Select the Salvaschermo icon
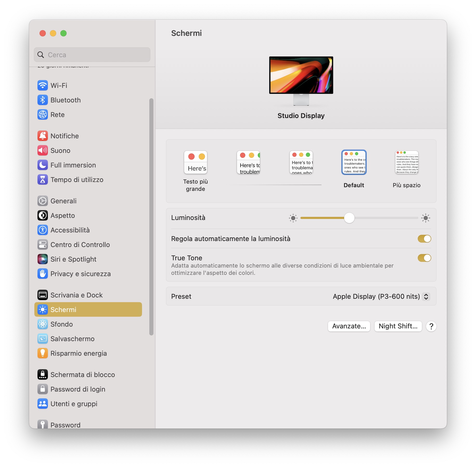This screenshot has width=476, height=467. coord(42,339)
